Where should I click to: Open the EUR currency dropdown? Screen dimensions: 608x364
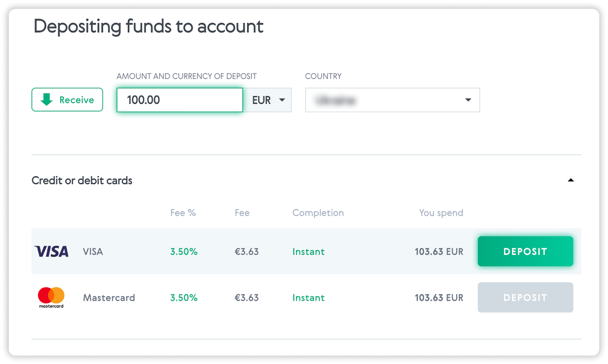pyautogui.click(x=268, y=100)
